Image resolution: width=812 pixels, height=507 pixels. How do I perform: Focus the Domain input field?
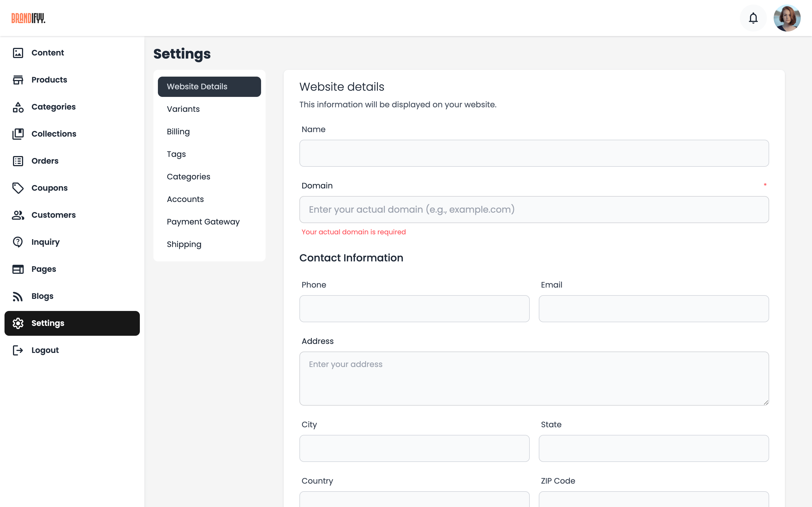pyautogui.click(x=533, y=209)
